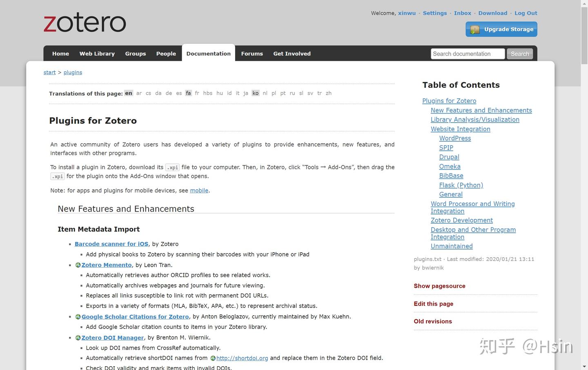588x370 pixels.
Task: Jump to BibBase in table of contents
Action: point(451,176)
